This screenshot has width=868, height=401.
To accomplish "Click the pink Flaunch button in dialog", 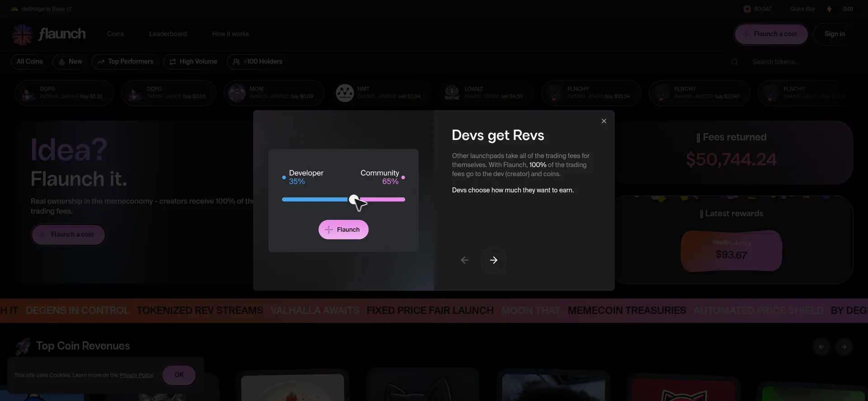I will click(x=343, y=230).
